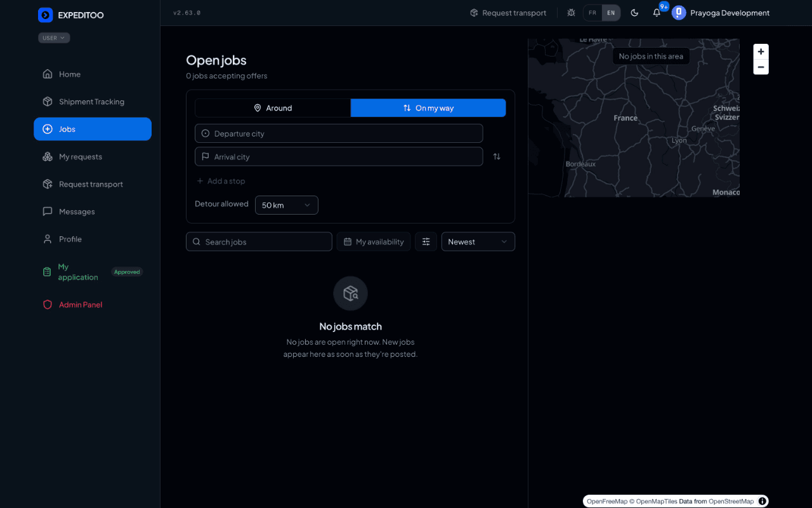Viewport: 812px width, 508px height.
Task: Click the Search jobs field
Action: [x=259, y=242]
